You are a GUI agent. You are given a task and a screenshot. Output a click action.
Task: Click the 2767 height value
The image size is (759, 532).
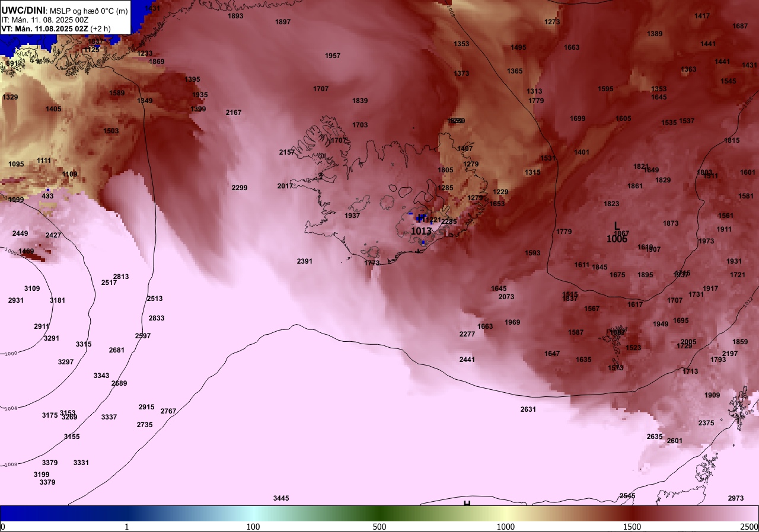(x=168, y=411)
